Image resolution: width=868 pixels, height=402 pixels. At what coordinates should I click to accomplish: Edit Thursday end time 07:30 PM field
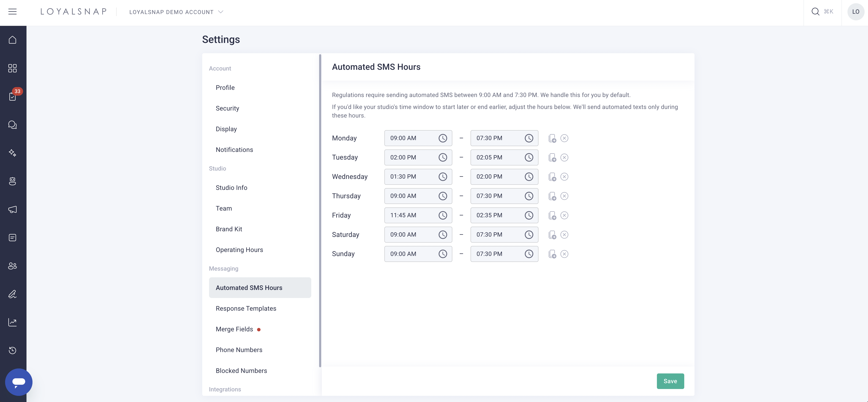click(x=504, y=196)
